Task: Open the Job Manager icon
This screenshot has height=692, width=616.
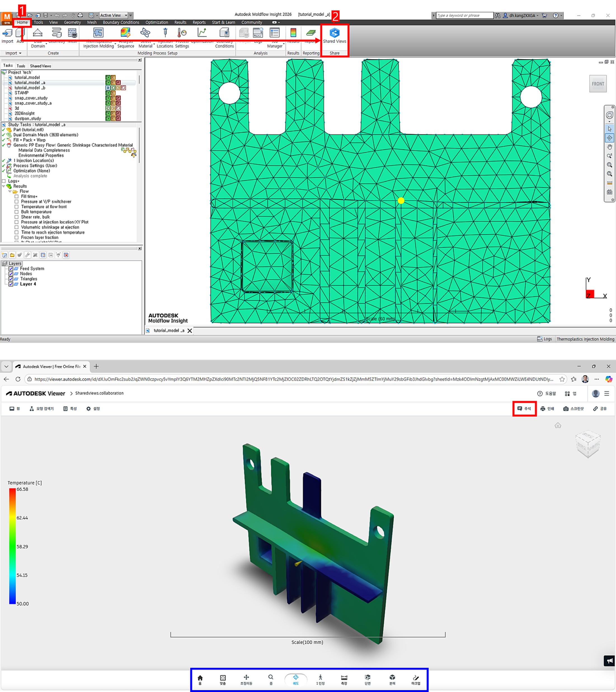Action: [x=274, y=33]
